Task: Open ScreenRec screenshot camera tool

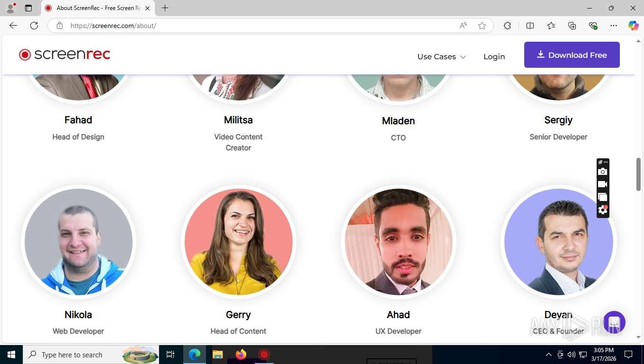Action: 602,172
